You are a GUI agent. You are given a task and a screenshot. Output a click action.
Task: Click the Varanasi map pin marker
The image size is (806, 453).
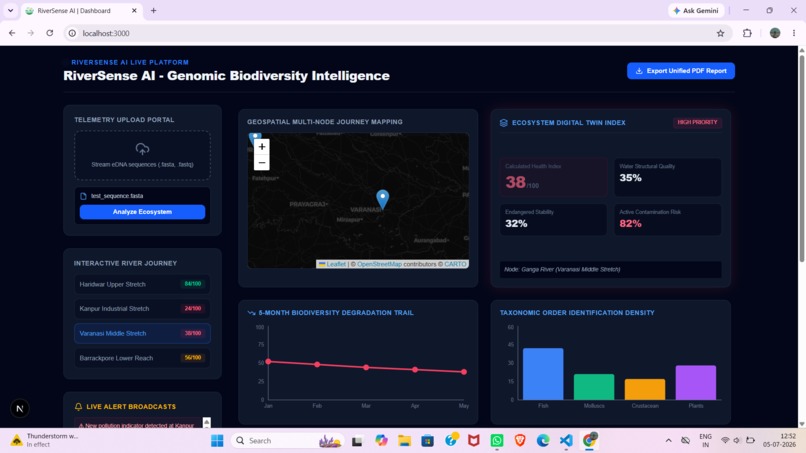coord(382,199)
